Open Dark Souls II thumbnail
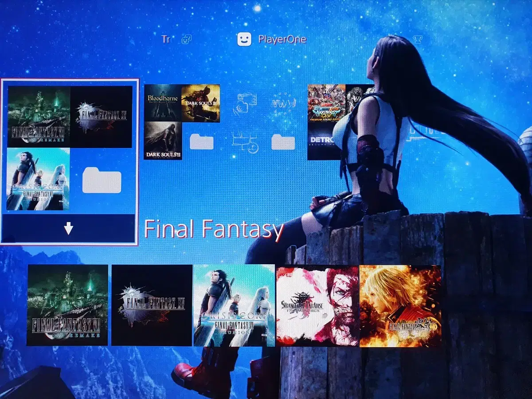 click(163, 141)
